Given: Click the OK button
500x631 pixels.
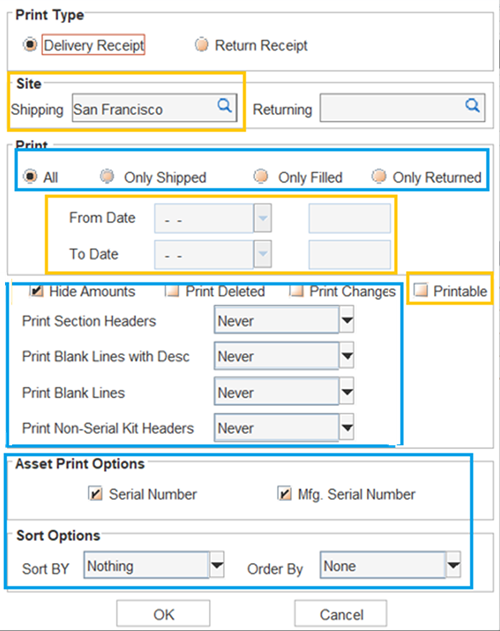Looking at the screenshot, I should 163,614.
